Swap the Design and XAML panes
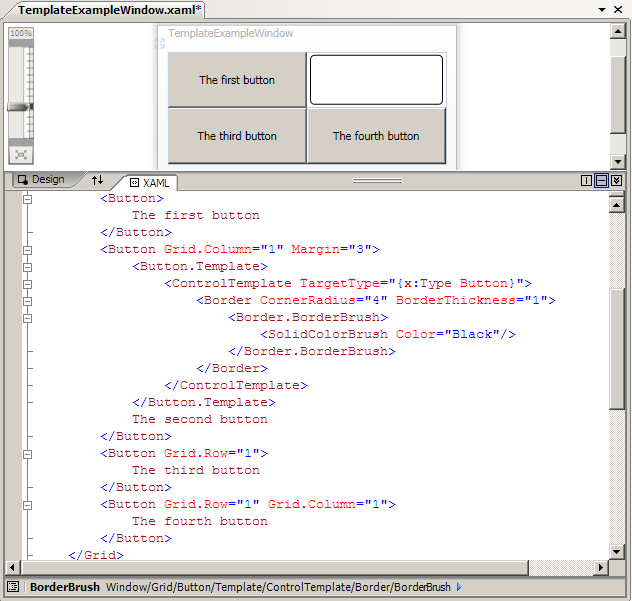The height and width of the screenshot is (601, 632). point(97,180)
